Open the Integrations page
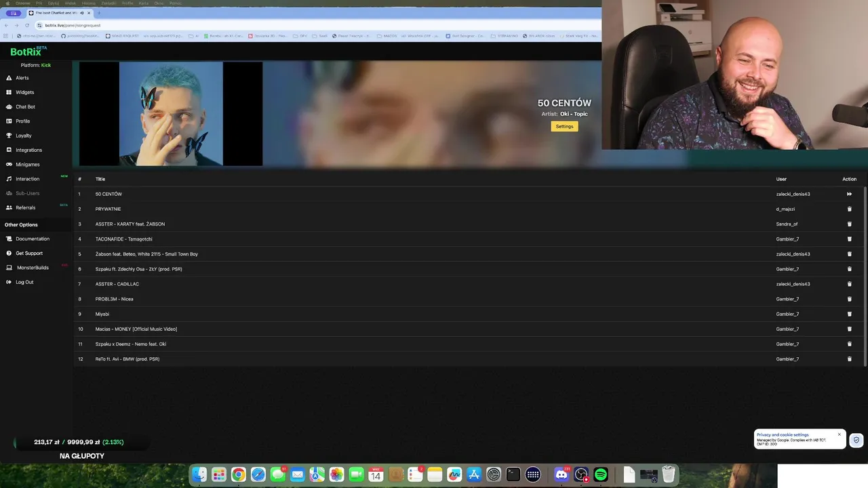This screenshot has width=868, height=488. tap(28, 150)
